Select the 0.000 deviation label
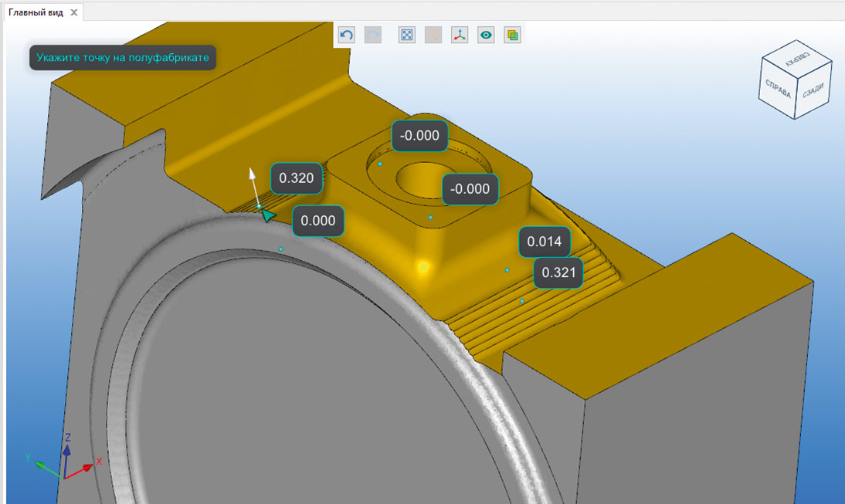 (x=318, y=221)
